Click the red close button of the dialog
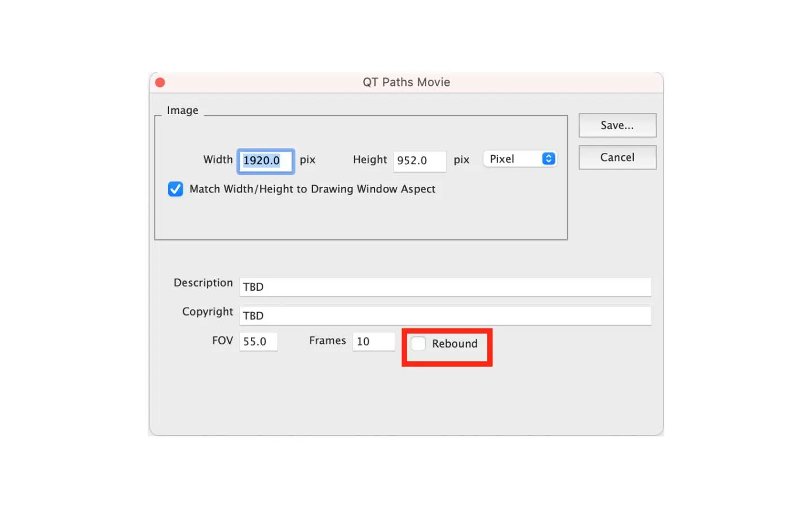Image resolution: width=812 pixels, height=508 pixels. (160, 82)
